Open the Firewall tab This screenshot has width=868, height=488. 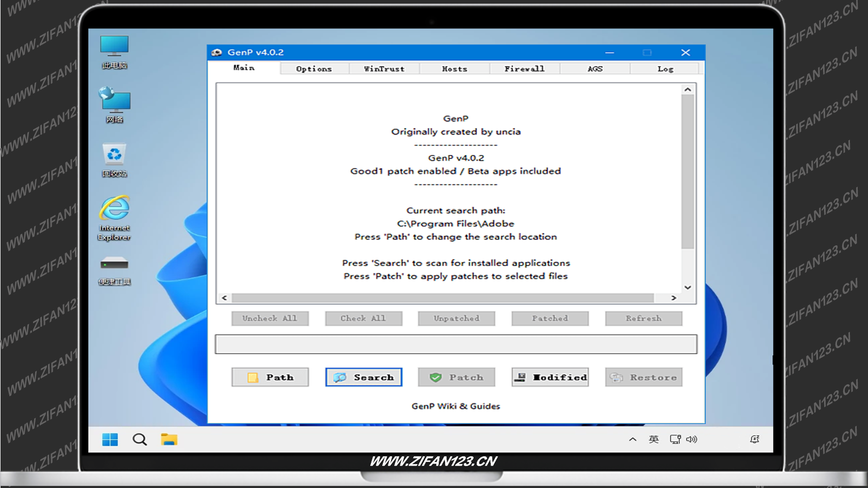524,69
